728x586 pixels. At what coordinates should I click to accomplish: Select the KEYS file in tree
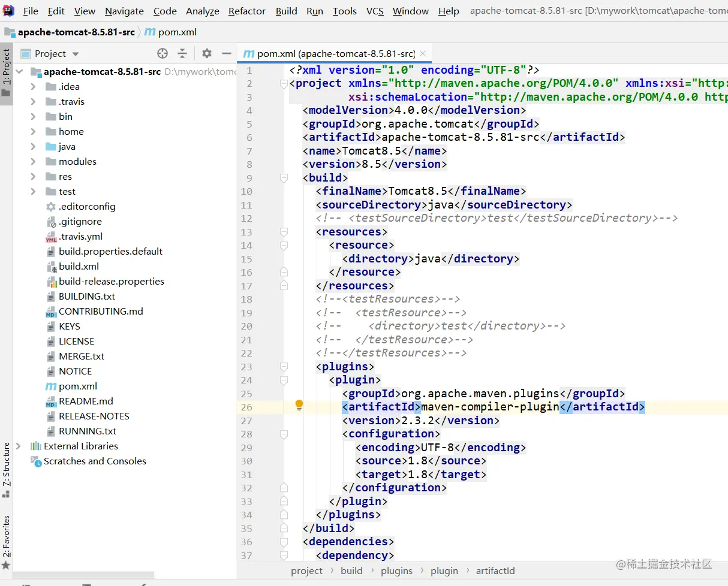[70, 327]
